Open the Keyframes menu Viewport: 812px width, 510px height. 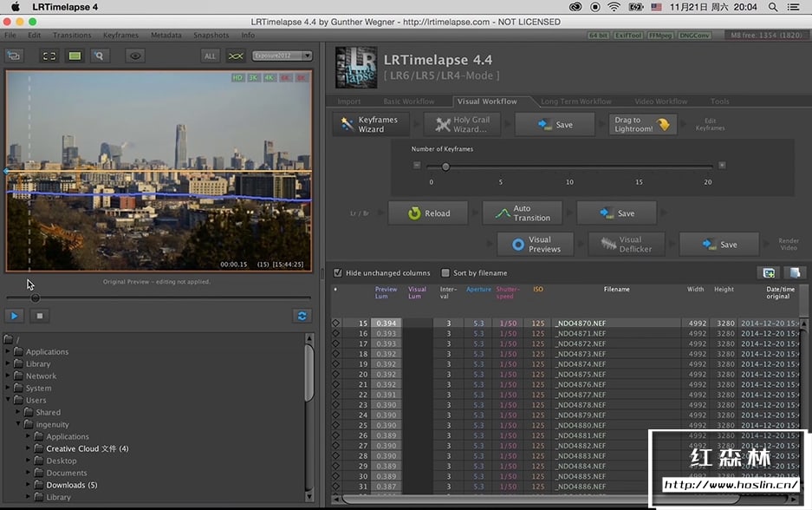point(120,36)
